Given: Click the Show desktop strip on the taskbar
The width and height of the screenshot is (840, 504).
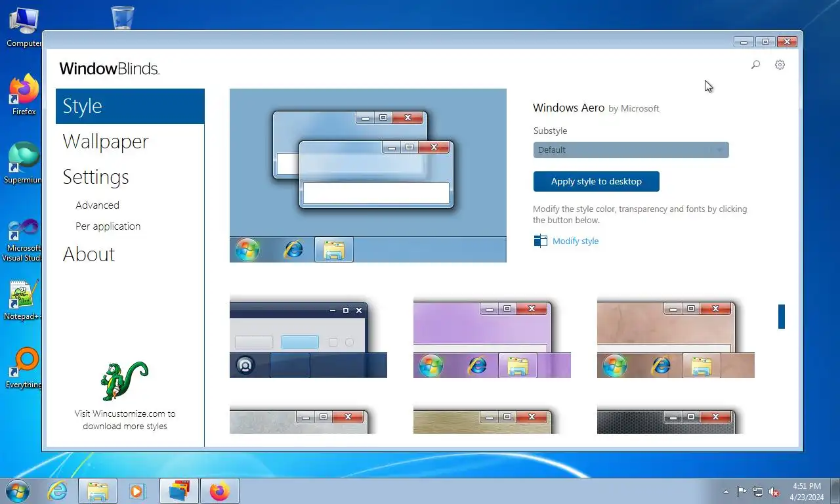Looking at the screenshot, I should coord(835,491).
